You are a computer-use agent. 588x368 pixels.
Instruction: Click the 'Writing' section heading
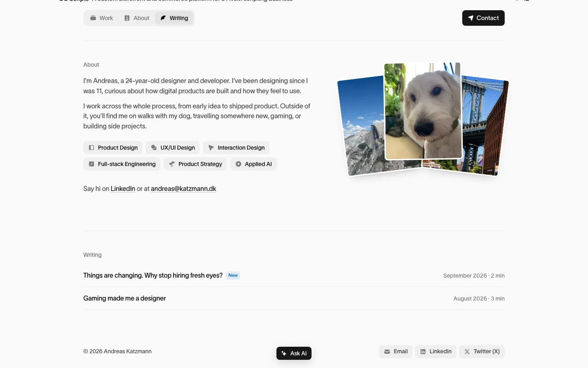pyautogui.click(x=92, y=255)
